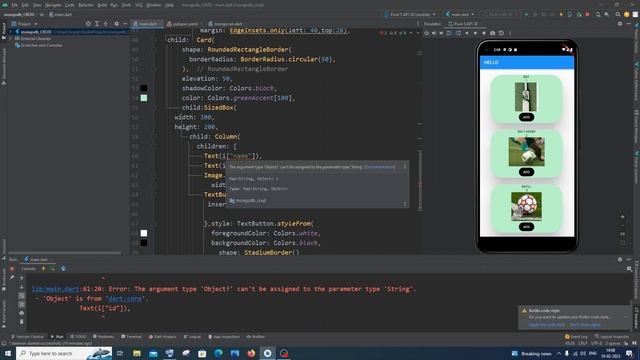640x360 pixels.
Task: Open the lib/main.dart error link in console
Action: pos(56,289)
